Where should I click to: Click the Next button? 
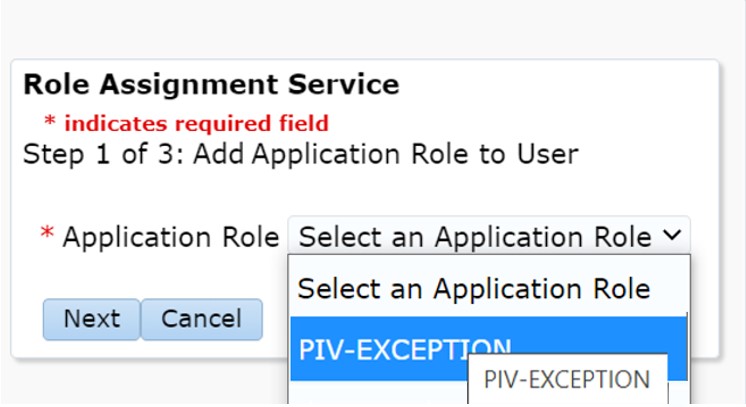(91, 319)
